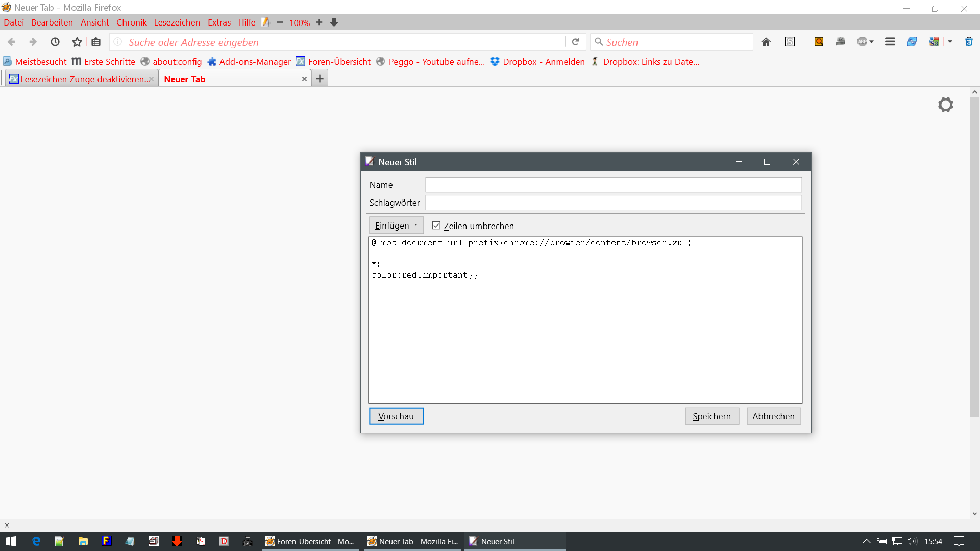Click the Home toolbar icon

click(766, 42)
